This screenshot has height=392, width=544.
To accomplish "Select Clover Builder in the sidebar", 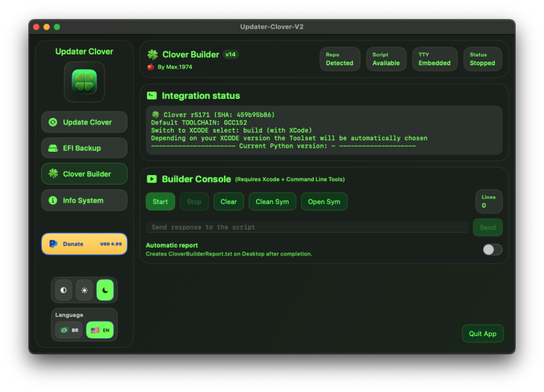I will point(84,174).
